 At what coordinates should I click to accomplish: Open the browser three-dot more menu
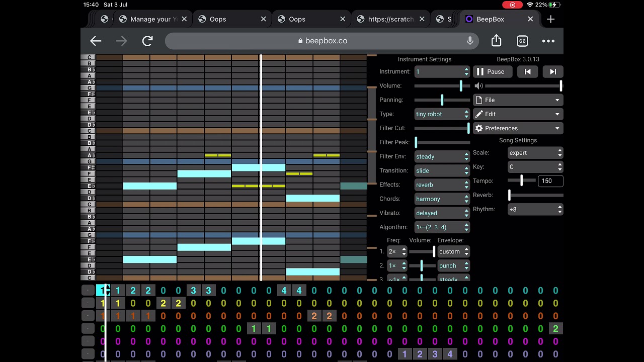[548, 41]
